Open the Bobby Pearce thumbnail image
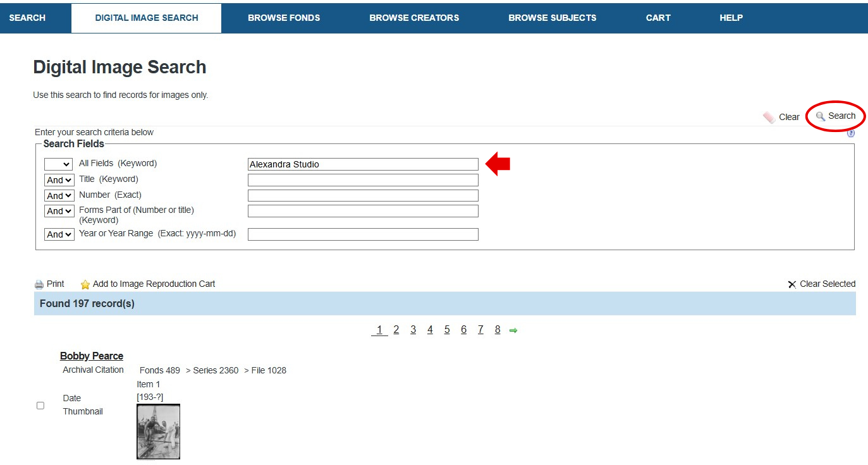 [159, 432]
